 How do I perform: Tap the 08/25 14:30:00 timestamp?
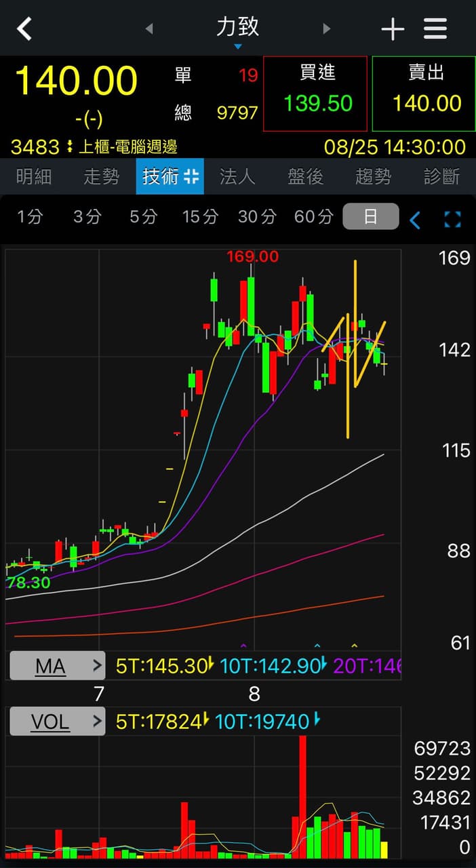(x=395, y=146)
